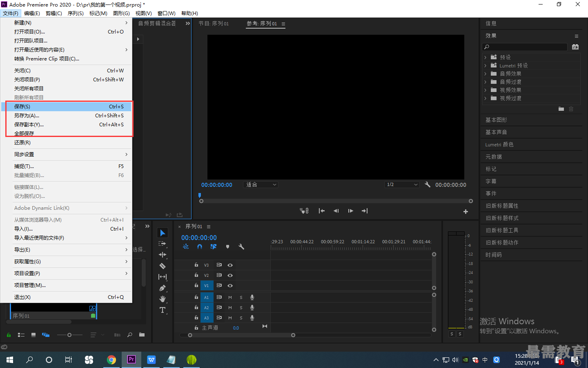Toggle Snap magnet in the timeline
This screenshot has width=588, height=368.
pos(200,247)
